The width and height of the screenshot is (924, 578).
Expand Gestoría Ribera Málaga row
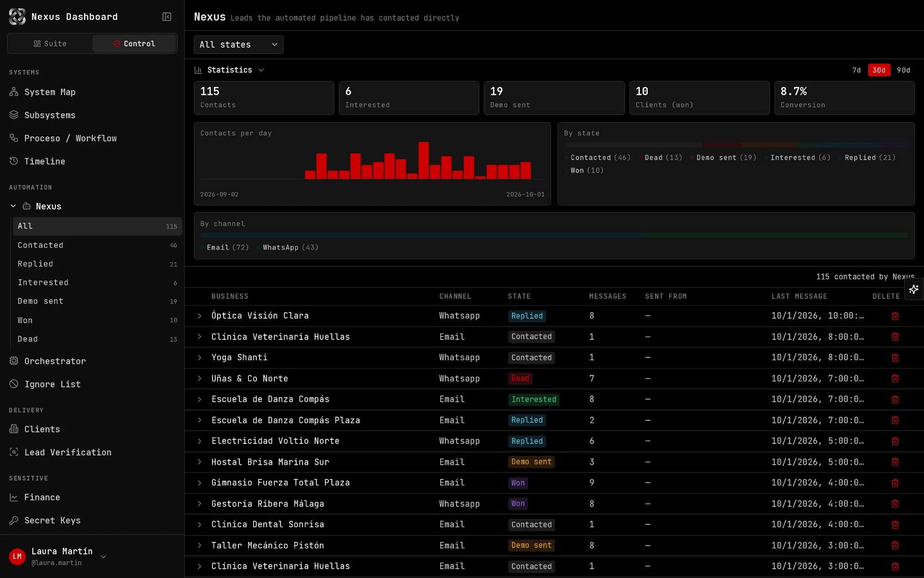pyautogui.click(x=200, y=504)
